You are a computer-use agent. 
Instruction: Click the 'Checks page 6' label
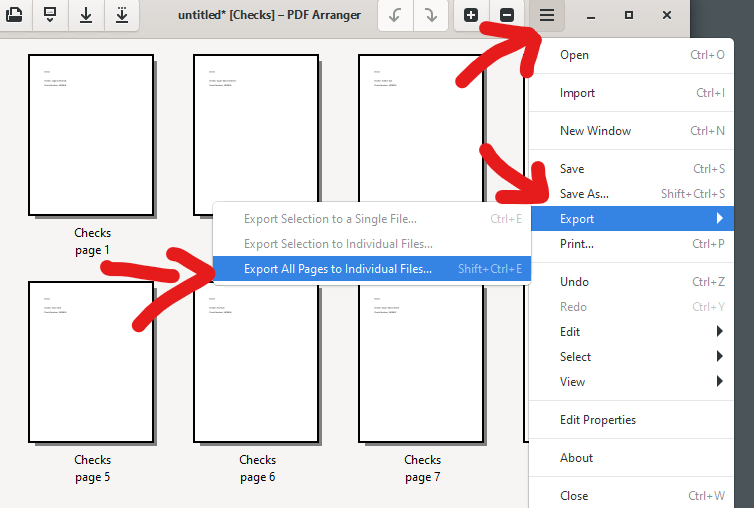point(257,469)
